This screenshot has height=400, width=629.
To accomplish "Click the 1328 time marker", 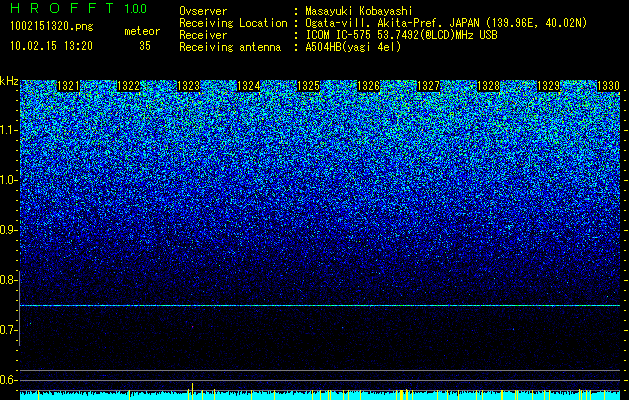I will point(489,86).
